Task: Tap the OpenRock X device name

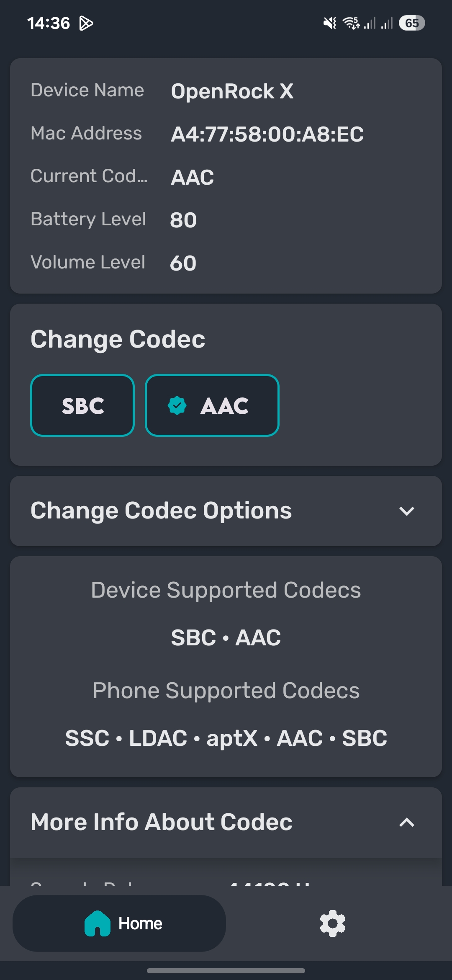Action: 232,91
